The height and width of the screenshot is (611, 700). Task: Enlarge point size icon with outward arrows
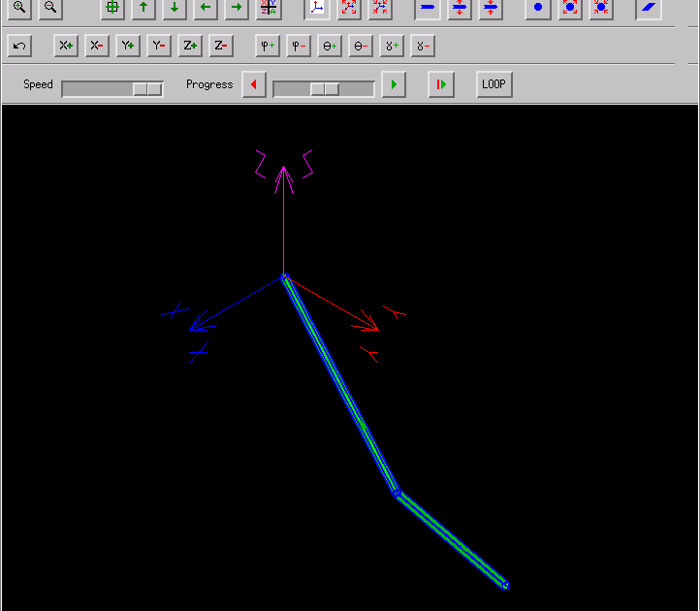570,8
